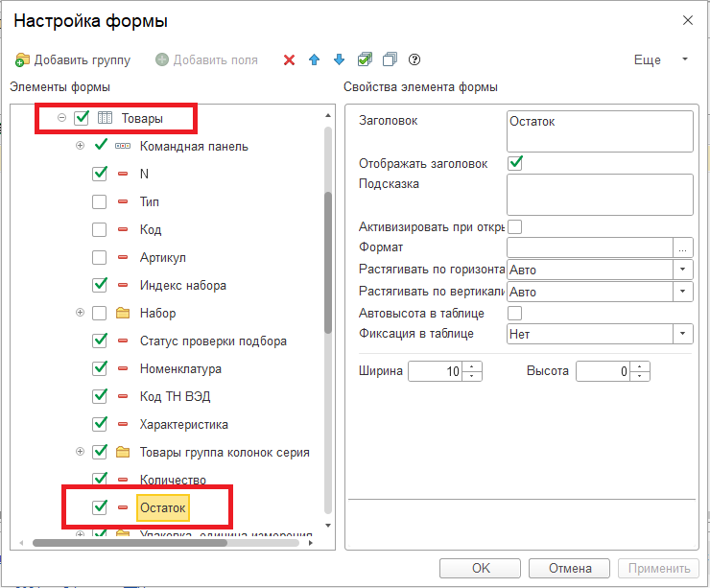
Task: Select the Индекс набора row
Action: (x=182, y=285)
